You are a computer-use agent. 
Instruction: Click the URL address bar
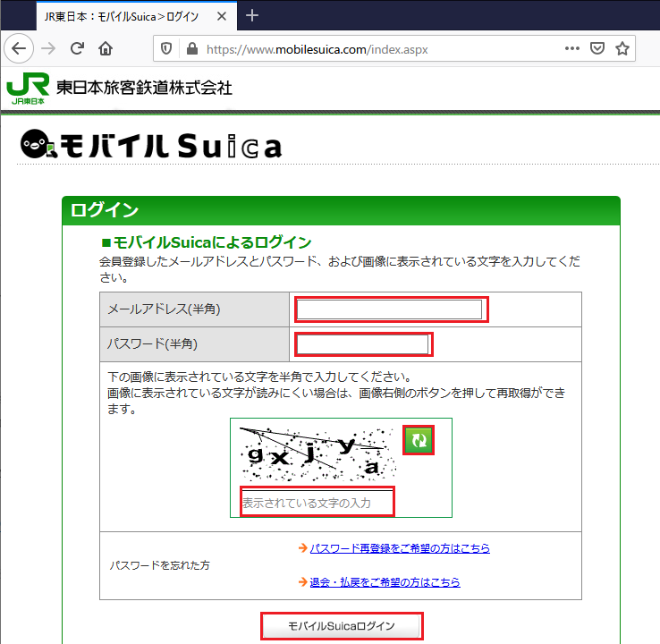(x=376, y=49)
